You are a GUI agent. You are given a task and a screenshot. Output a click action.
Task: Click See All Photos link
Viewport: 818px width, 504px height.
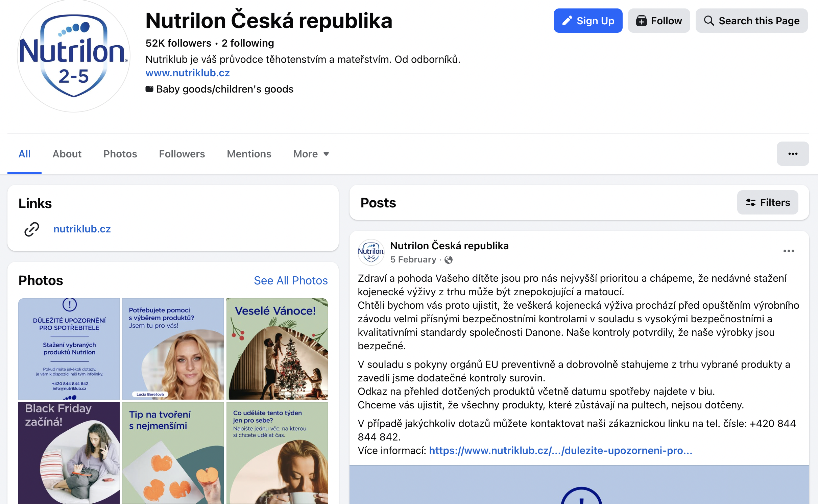291,280
